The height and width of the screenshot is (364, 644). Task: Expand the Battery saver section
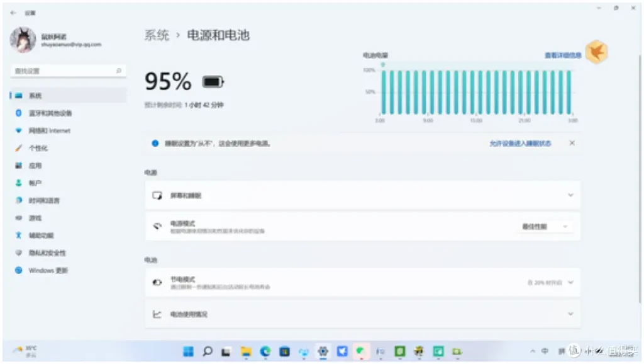363,283
